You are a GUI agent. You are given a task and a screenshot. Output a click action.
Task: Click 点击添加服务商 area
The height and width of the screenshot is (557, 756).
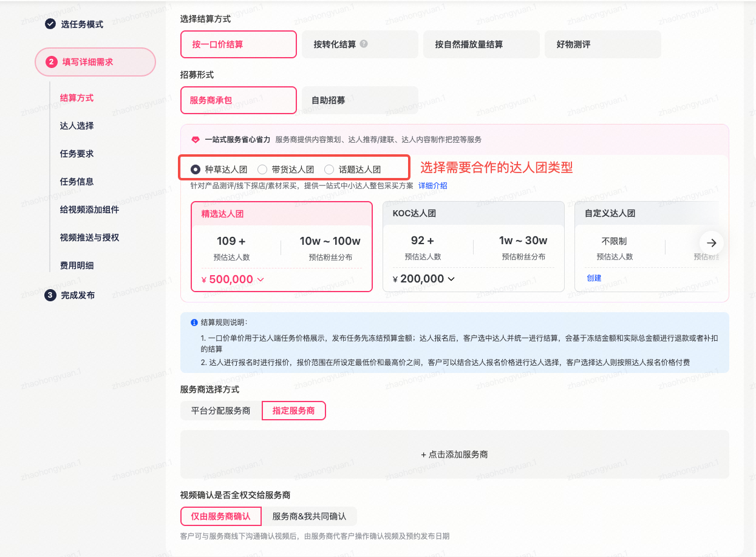[454, 454]
